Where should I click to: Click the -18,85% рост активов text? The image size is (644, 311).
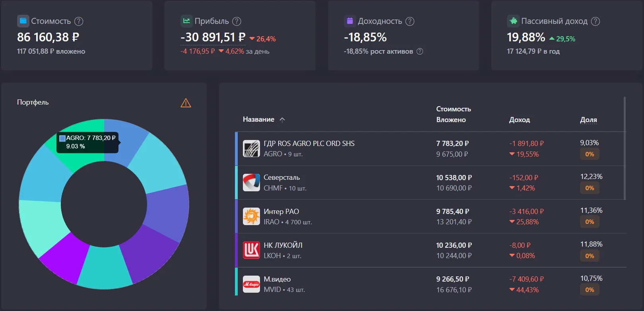(378, 51)
